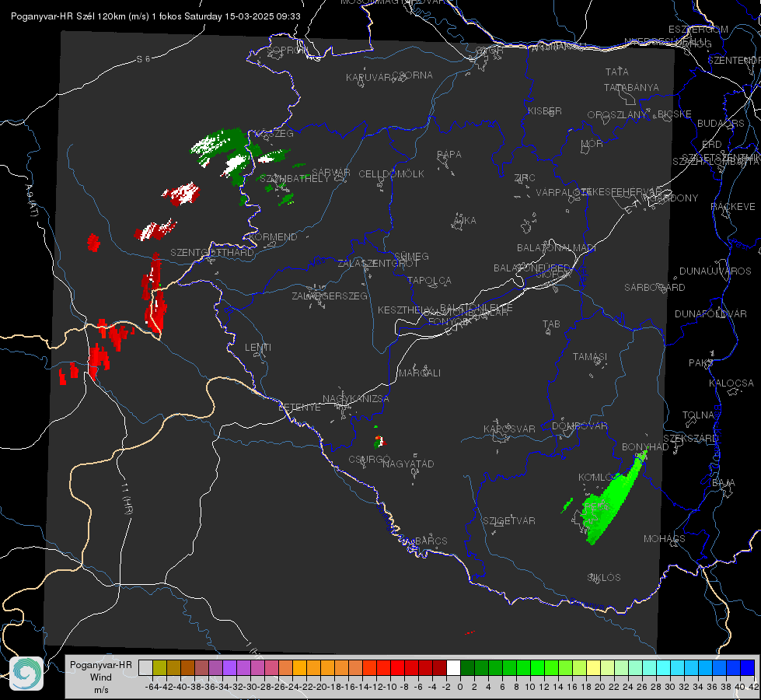This screenshot has height=700, width=761.
Task: Click the DOMBOVAR label
Action: pyautogui.click(x=579, y=426)
